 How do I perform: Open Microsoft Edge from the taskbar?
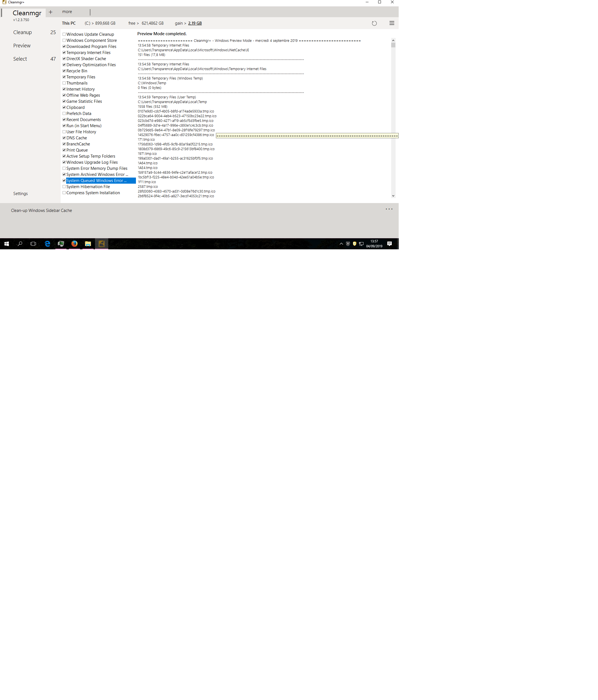pos(47,243)
